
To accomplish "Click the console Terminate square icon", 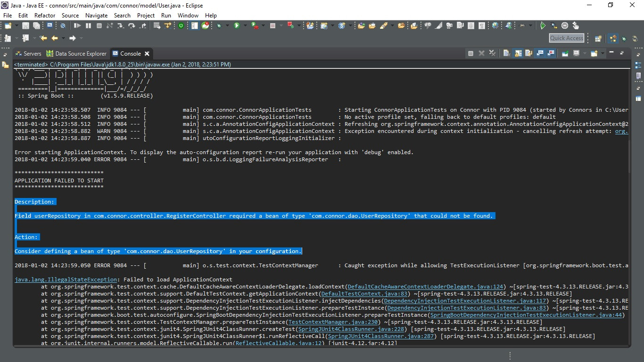I will tap(471, 53).
